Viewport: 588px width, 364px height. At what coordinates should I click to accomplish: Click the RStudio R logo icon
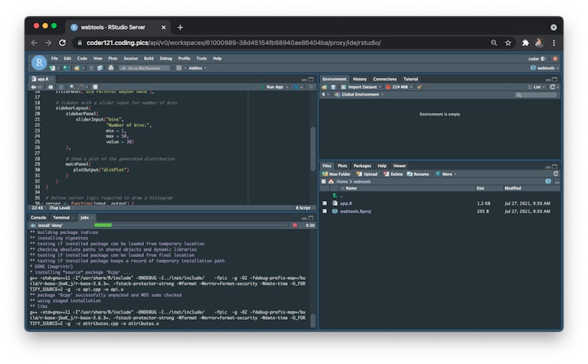[x=39, y=63]
